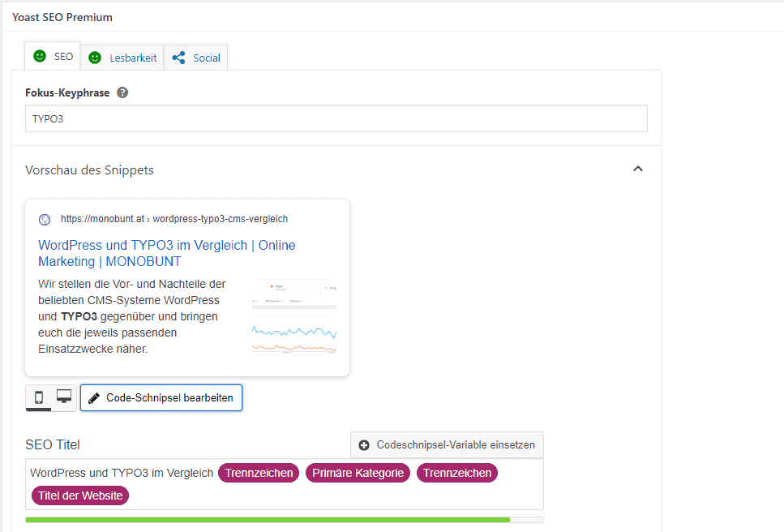The image size is (784, 532).
Task: Click the globe favicon in snippet preview
Action: 45,220
